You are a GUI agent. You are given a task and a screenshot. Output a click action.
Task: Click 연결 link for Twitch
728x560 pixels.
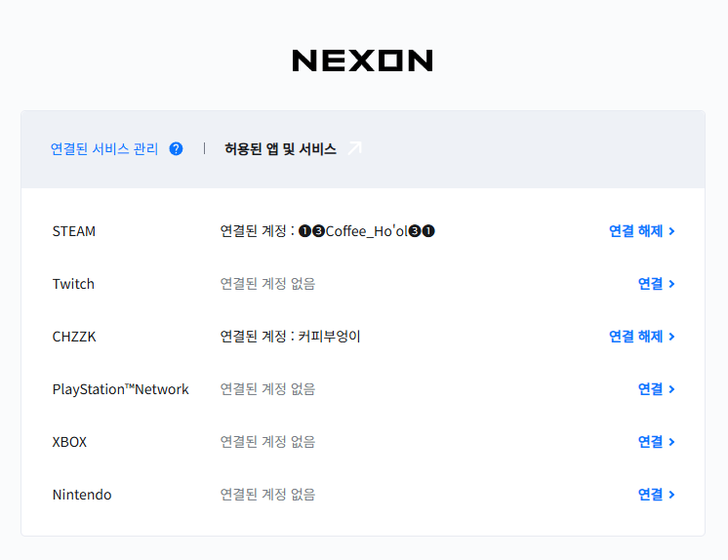[650, 284]
